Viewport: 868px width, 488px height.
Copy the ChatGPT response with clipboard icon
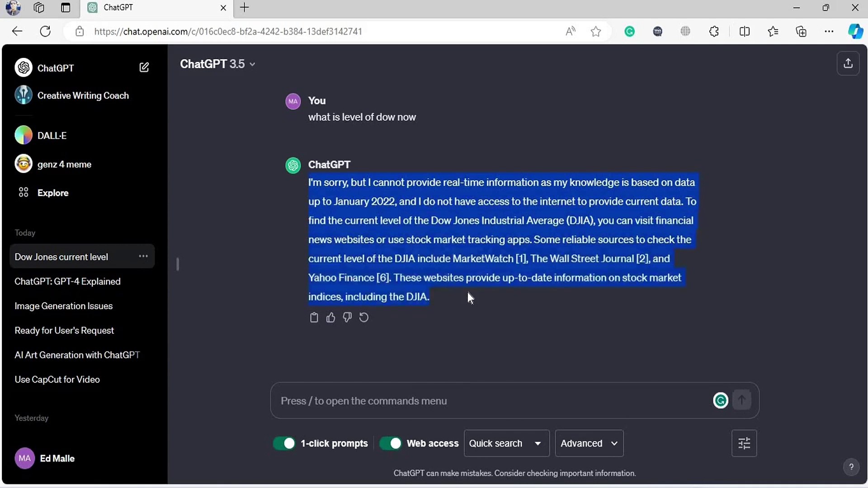(x=314, y=318)
